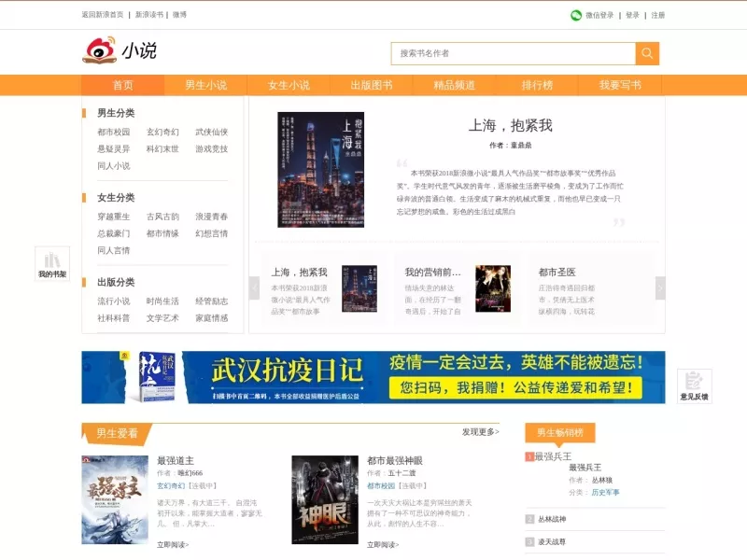
Task: Open 我的营销前... carousel cover thumbnail
Action: click(x=493, y=288)
